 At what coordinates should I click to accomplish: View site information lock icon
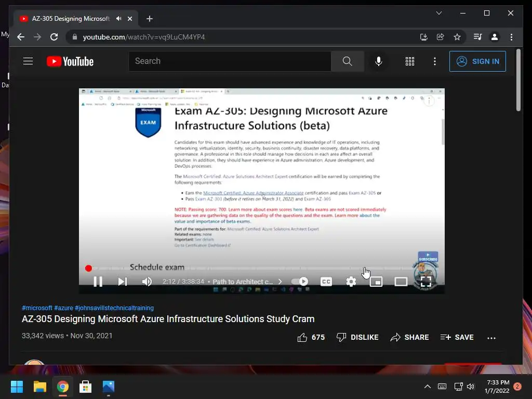tap(75, 37)
